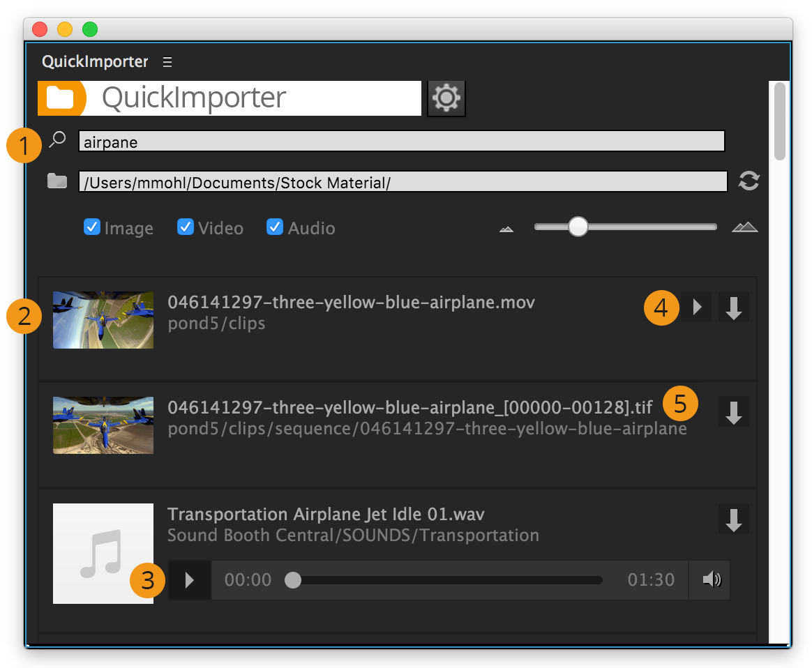Play the Transportation Airplane Jet Idle audio
This screenshot has height=668, width=812.
[x=189, y=579]
